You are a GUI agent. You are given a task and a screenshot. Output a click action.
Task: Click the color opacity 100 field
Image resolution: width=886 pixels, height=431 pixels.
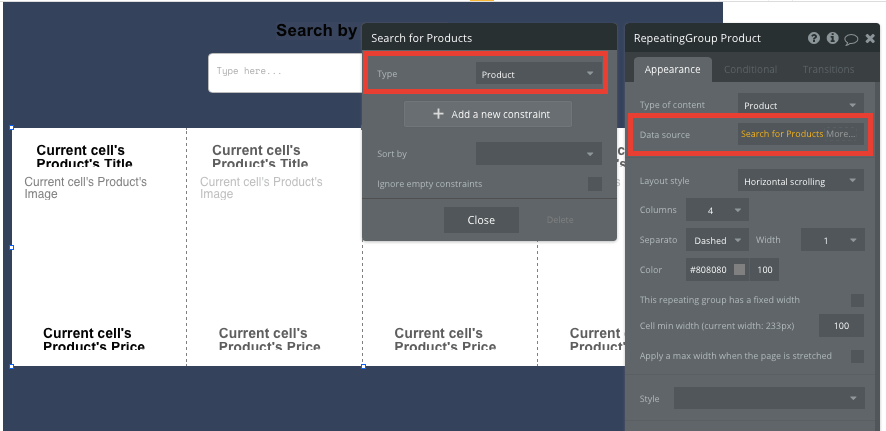click(765, 270)
